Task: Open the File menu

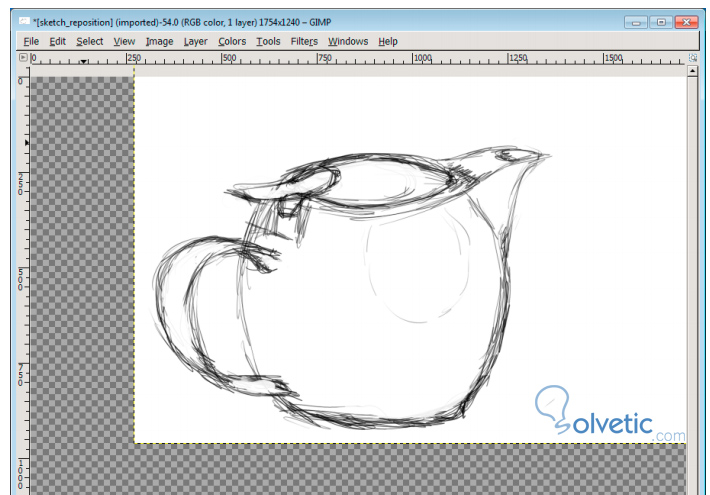Action: point(31,41)
